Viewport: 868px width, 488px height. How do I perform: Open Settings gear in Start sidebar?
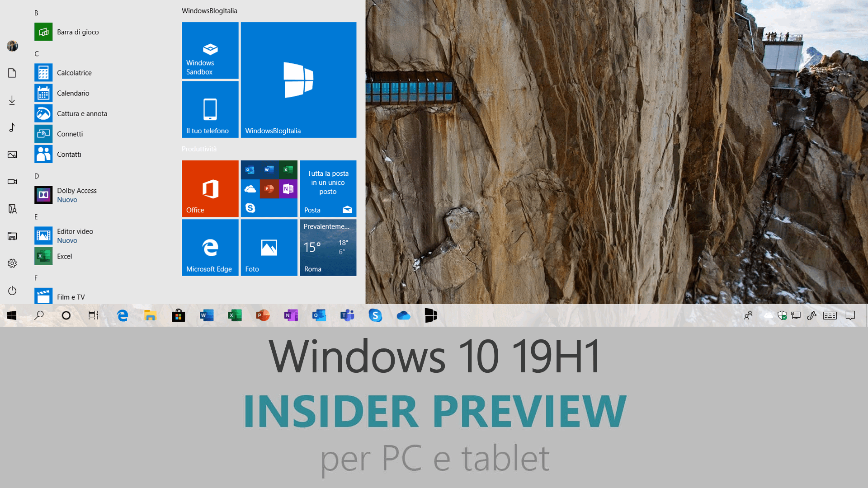pos(12,263)
